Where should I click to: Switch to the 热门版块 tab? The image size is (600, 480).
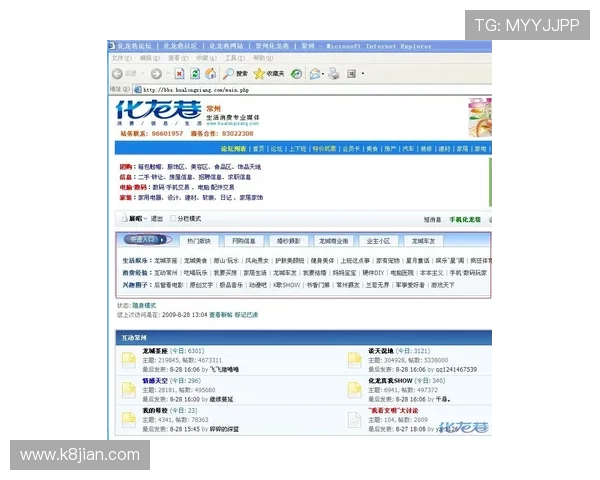(x=199, y=241)
